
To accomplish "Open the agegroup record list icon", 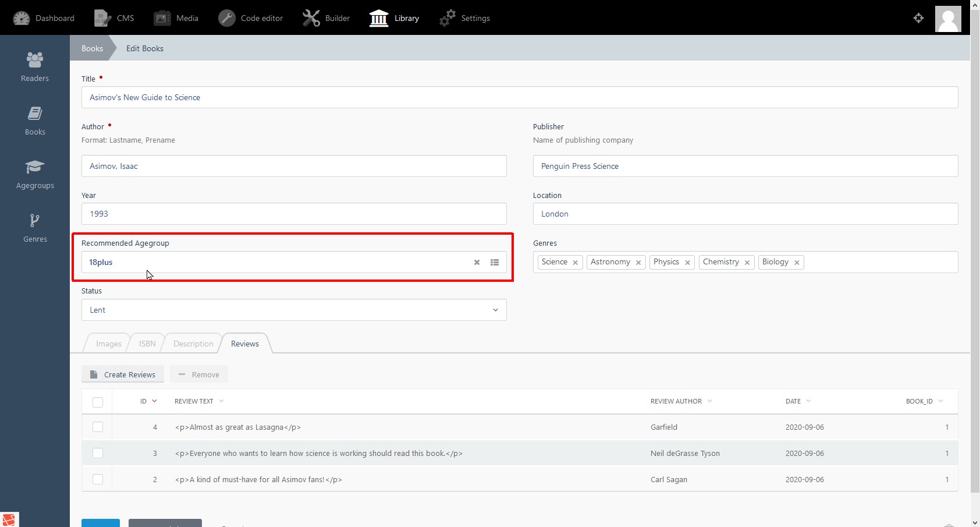I will pyautogui.click(x=495, y=263).
